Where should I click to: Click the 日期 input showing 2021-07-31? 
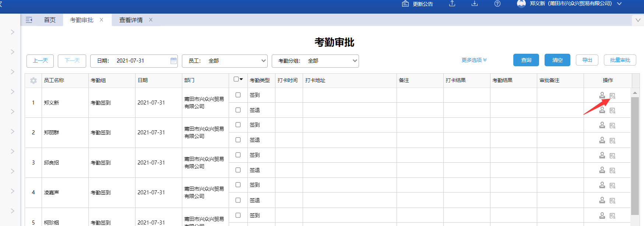coord(134,61)
